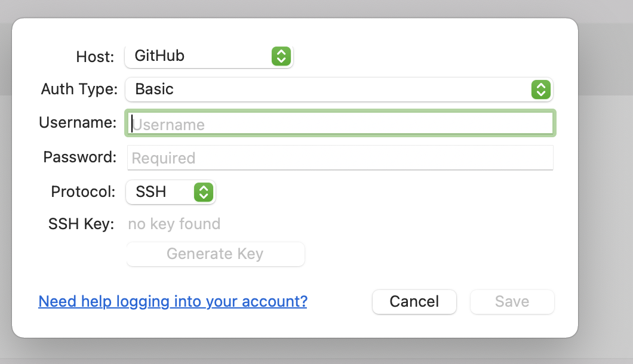Click the Save button
This screenshot has width=633, height=364.
[512, 301]
